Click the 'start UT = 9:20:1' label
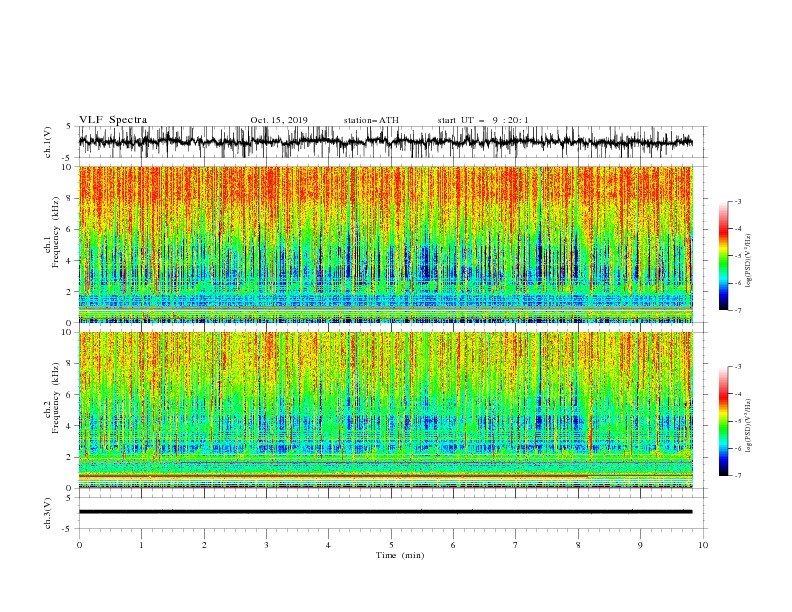The image size is (792, 612). click(x=483, y=120)
